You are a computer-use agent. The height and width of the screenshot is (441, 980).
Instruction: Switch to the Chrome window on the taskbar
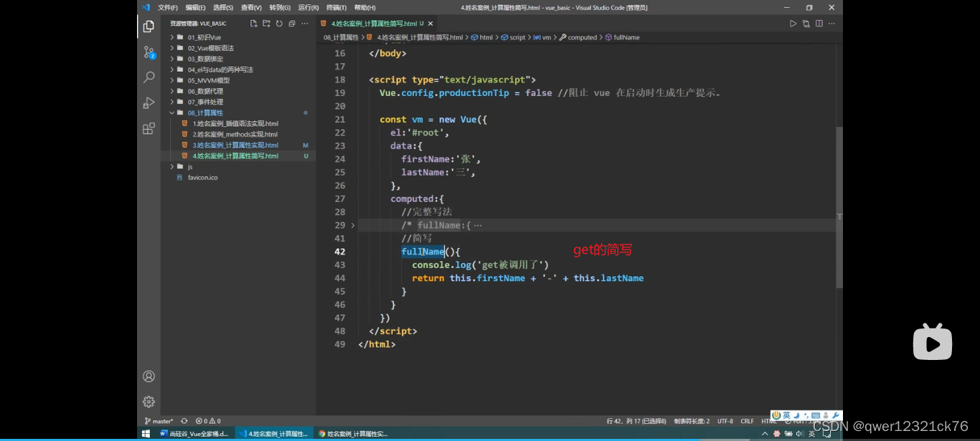pyautogui.click(x=352, y=434)
